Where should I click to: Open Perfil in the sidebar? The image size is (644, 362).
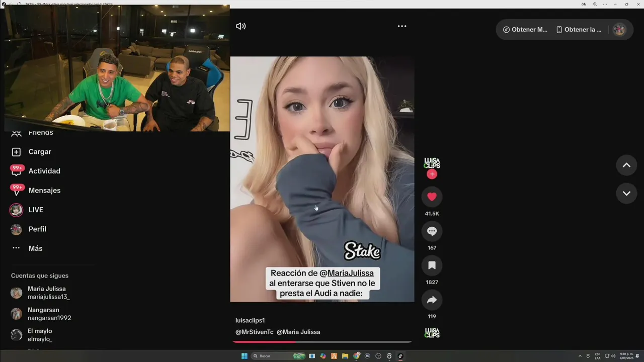(37, 229)
